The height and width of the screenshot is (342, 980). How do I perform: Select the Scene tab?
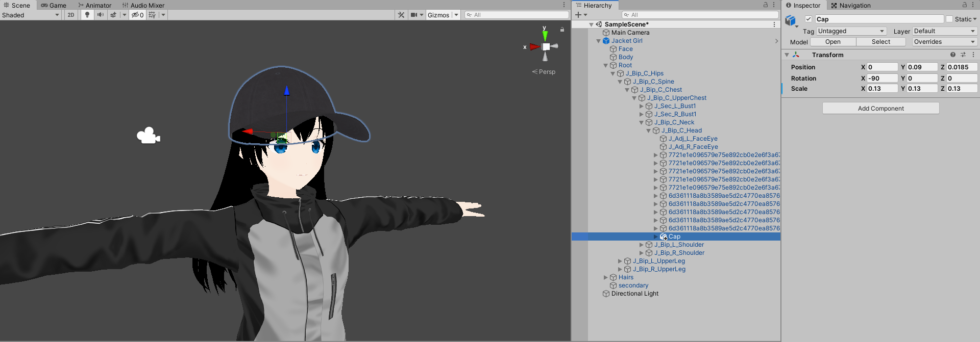click(x=17, y=5)
